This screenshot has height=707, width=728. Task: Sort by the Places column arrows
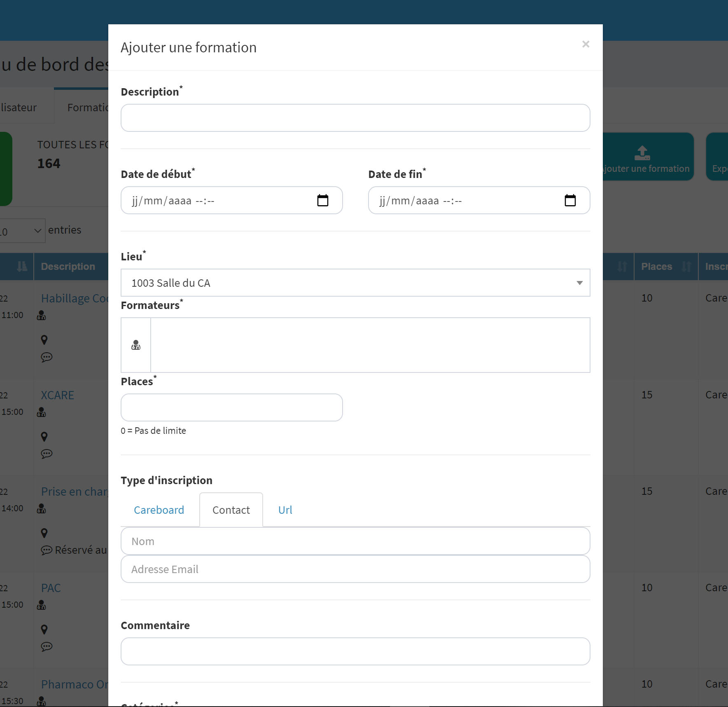click(686, 267)
